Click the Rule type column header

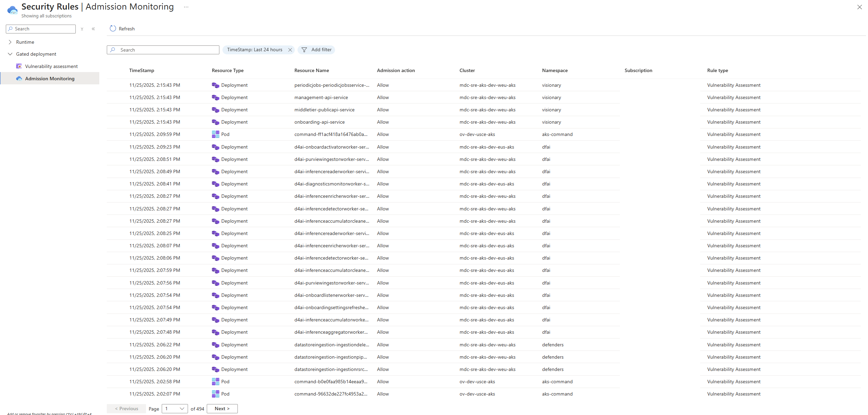718,70
